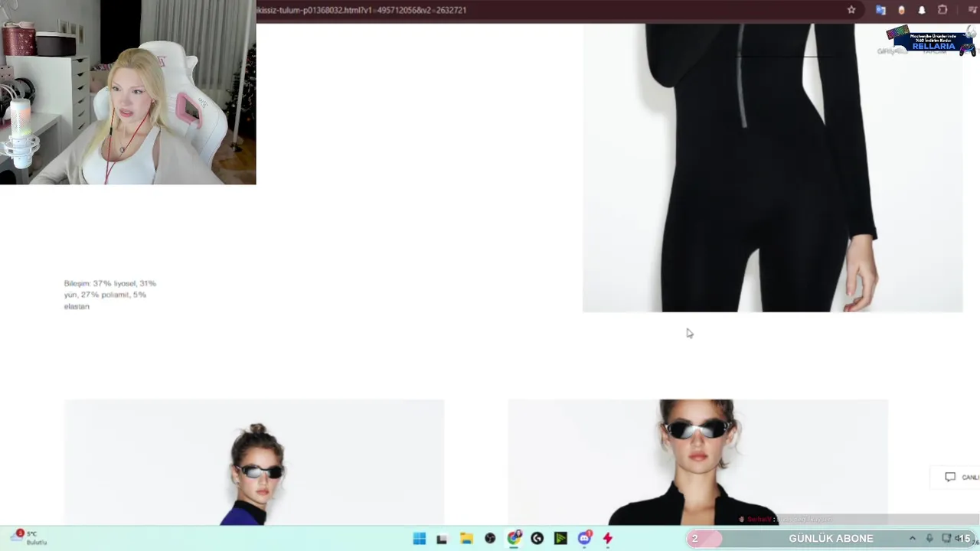
Task: Switch to the Chrome taskbar icon
Action: (514, 539)
